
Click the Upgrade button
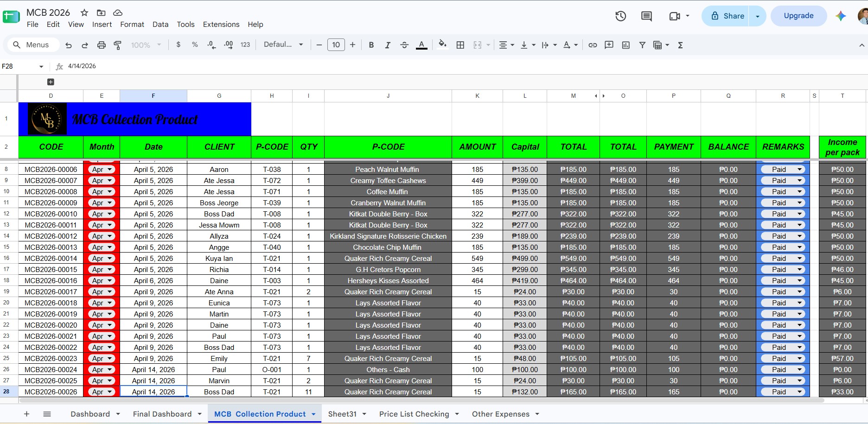pyautogui.click(x=798, y=16)
